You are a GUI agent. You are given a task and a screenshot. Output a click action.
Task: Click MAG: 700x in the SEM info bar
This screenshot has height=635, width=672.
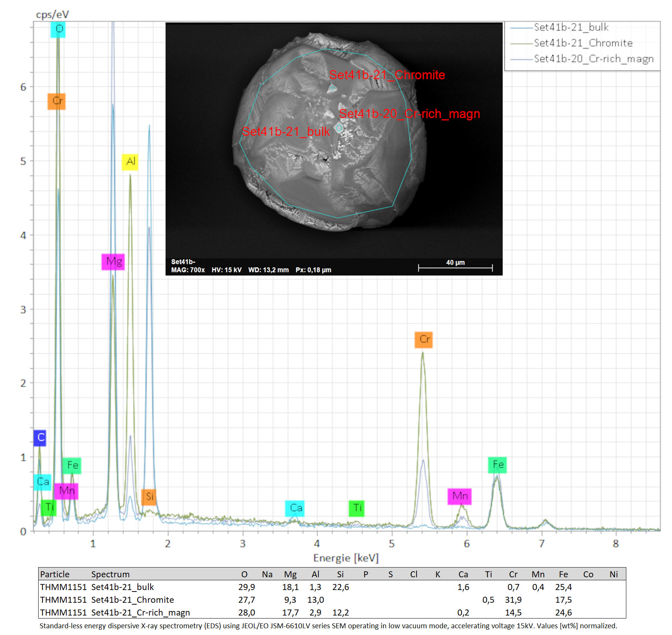[188, 270]
